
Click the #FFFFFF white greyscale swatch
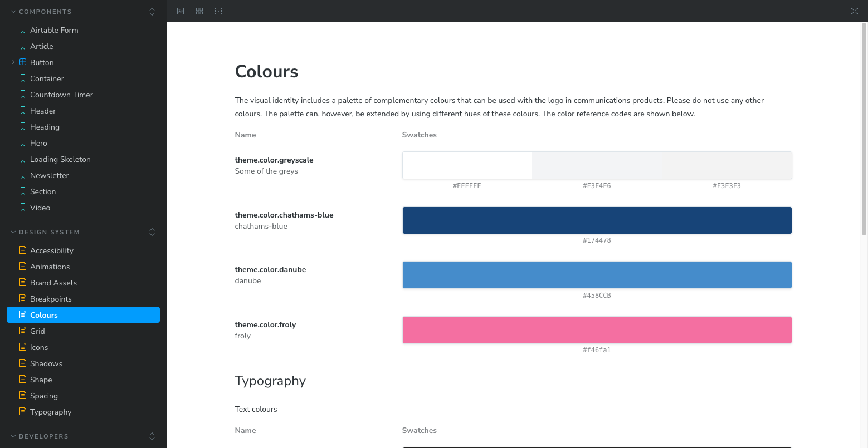[467, 165]
